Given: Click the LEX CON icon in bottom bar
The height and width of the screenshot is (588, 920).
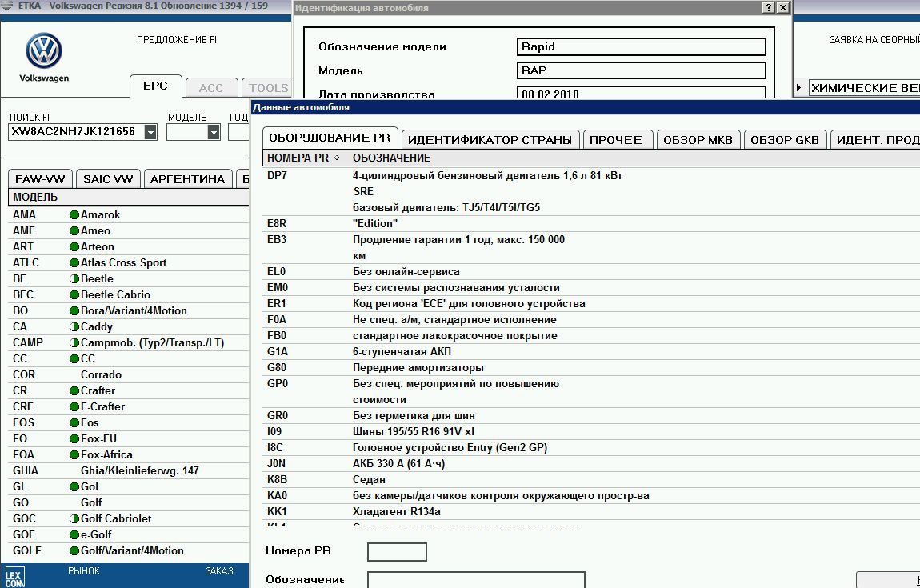Looking at the screenshot, I should point(15,576).
